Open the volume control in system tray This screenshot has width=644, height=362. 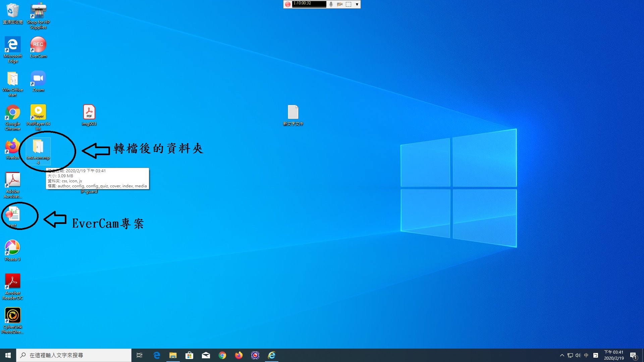point(578,355)
